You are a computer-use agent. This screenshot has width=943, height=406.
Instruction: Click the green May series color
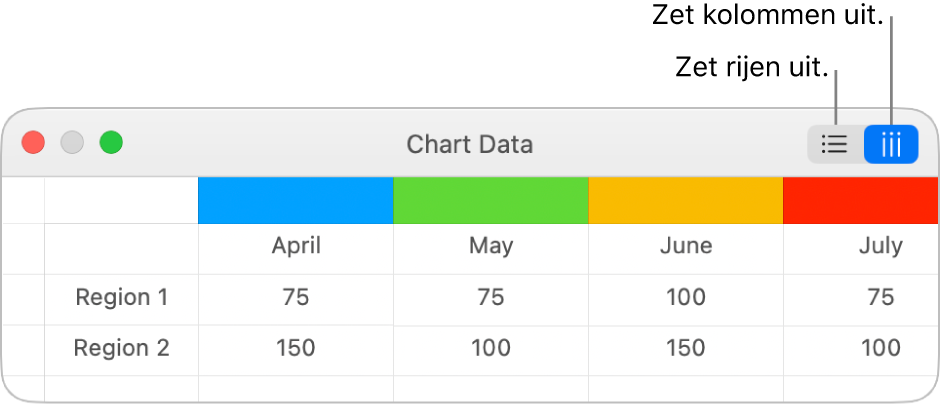click(491, 200)
